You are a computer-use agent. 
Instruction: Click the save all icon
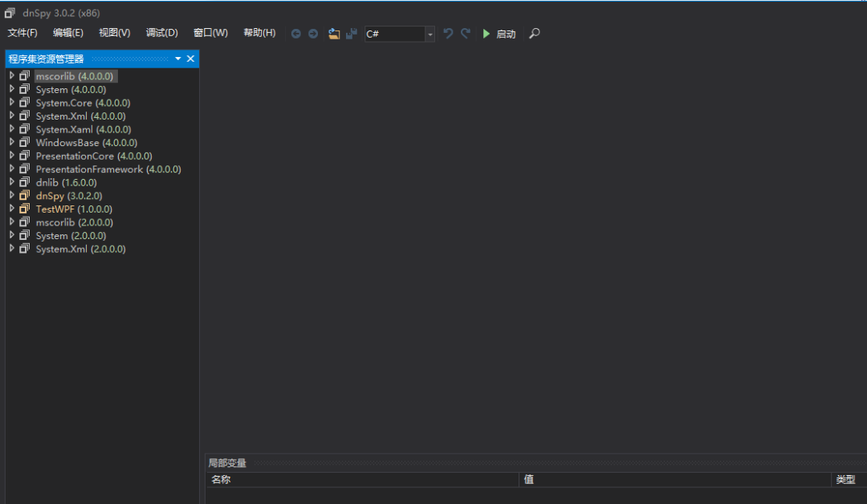tap(351, 34)
